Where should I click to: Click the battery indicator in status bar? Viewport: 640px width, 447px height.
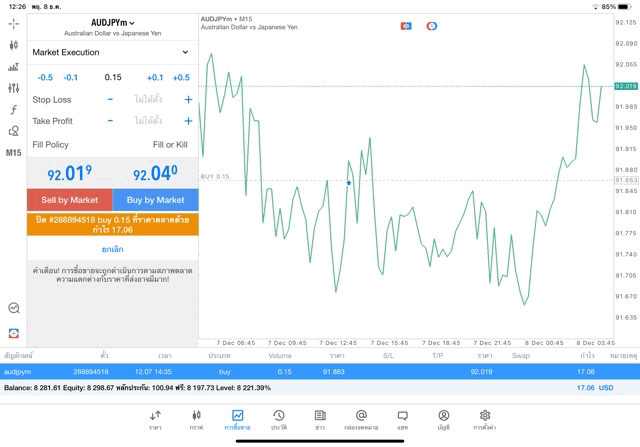point(625,7)
